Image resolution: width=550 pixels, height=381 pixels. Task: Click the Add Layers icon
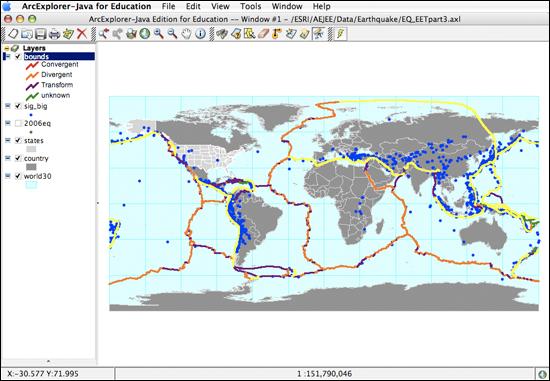(x=68, y=34)
